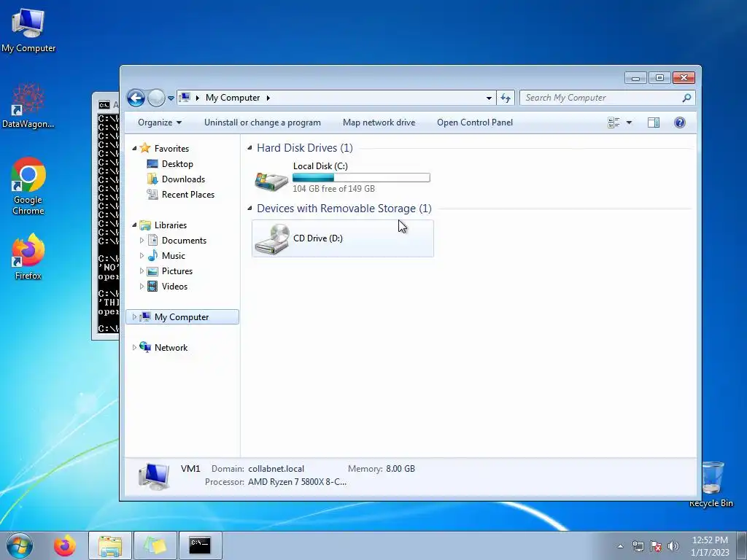This screenshot has height=560, width=747.
Task: Select the Firefox desktop shortcut
Action: [28, 257]
